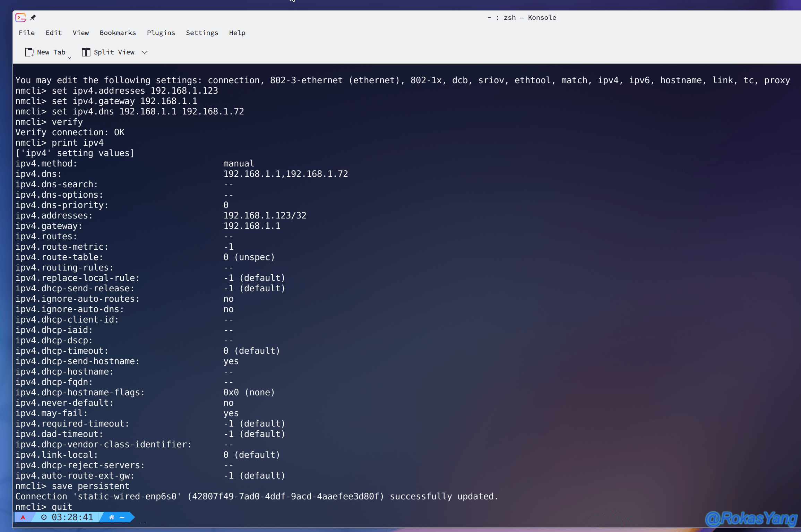Click the Arch logo in prompt
Image resolution: width=801 pixels, height=532 pixels.
[x=23, y=517]
